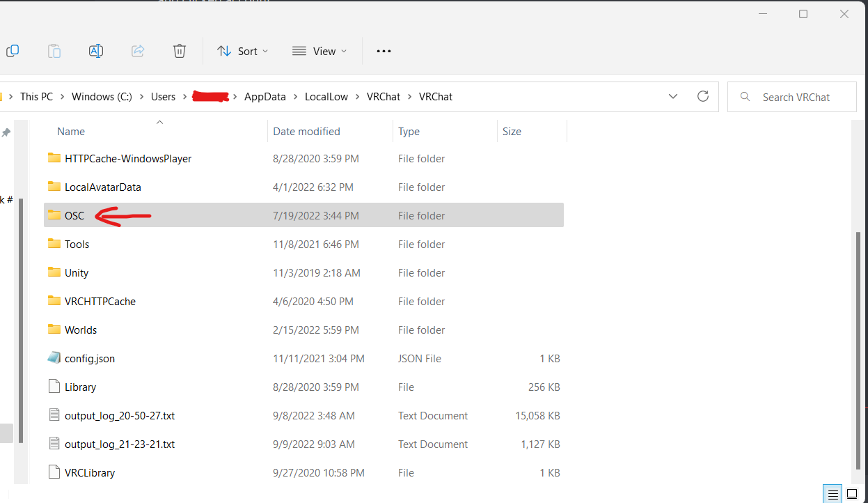Image resolution: width=868 pixels, height=503 pixels.
Task: Select the Worlds folder icon
Action: [x=54, y=330]
